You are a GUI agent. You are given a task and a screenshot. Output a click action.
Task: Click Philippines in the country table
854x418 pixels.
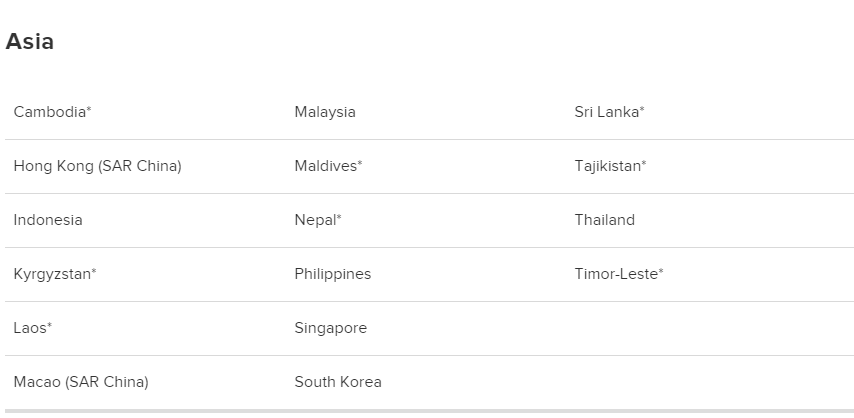point(333,274)
